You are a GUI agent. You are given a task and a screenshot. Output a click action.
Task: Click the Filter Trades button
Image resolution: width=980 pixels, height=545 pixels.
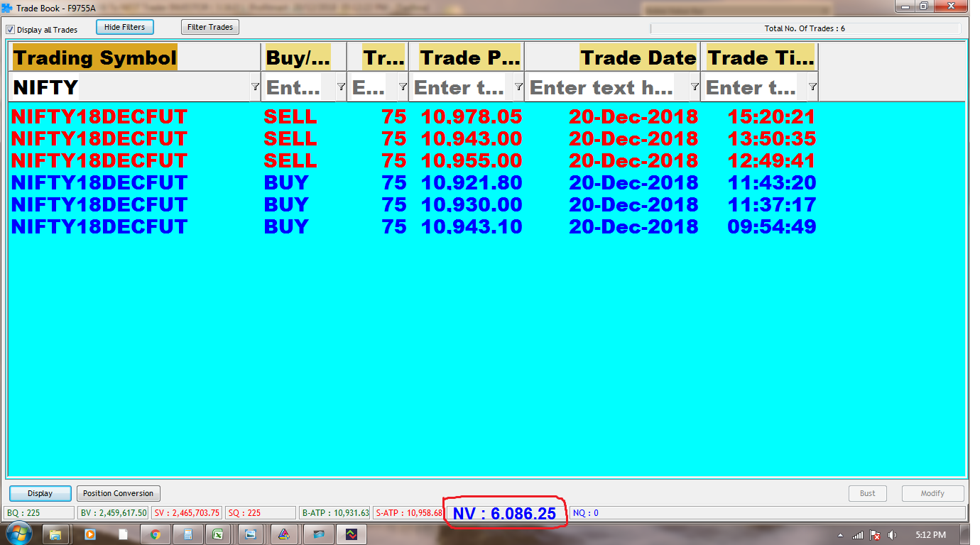pyautogui.click(x=210, y=27)
